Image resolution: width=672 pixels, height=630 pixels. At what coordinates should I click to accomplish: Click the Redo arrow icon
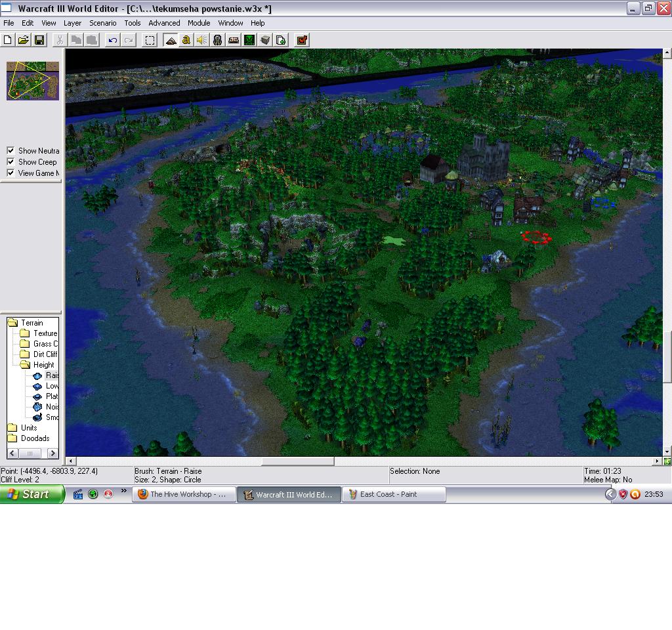click(128, 40)
